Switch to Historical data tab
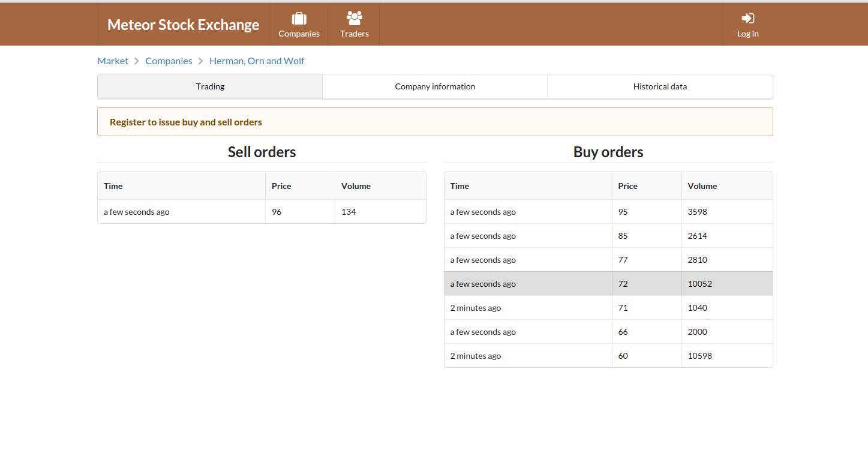Viewport: 868px width, 453px height. click(x=660, y=86)
